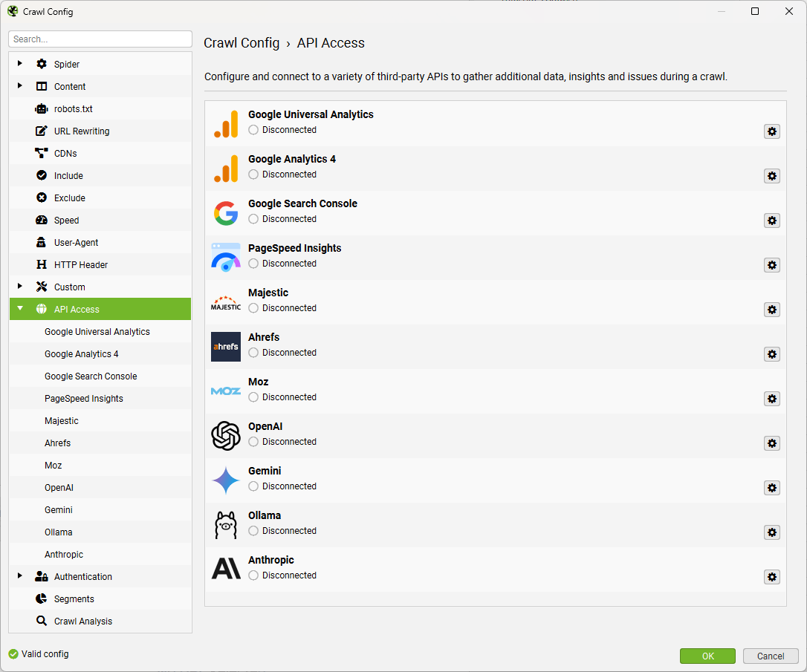This screenshot has height=672, width=807.
Task: Click the Ollama llama logo
Action: tap(226, 525)
